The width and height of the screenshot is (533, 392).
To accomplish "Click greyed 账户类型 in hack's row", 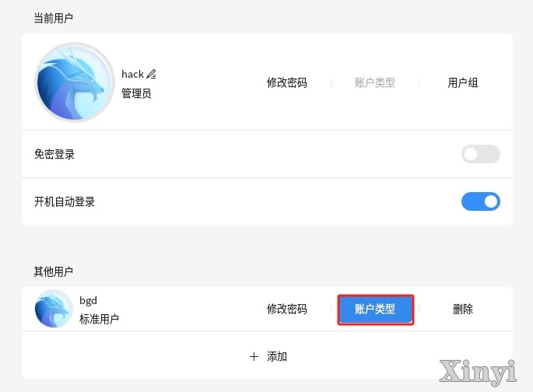I will pos(375,82).
